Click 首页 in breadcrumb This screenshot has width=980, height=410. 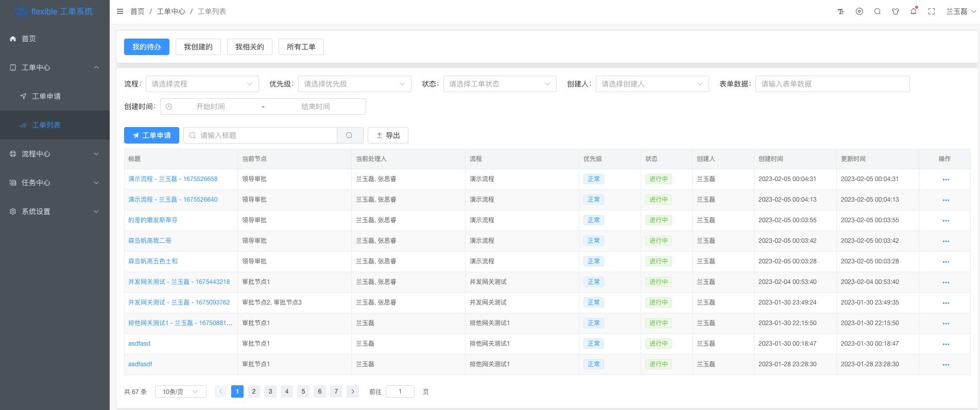click(137, 11)
